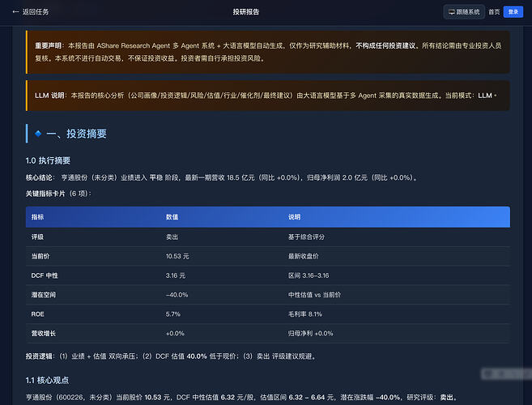532x405 pixels.
Task: Click the 投研报告 page title
Action: point(246,12)
